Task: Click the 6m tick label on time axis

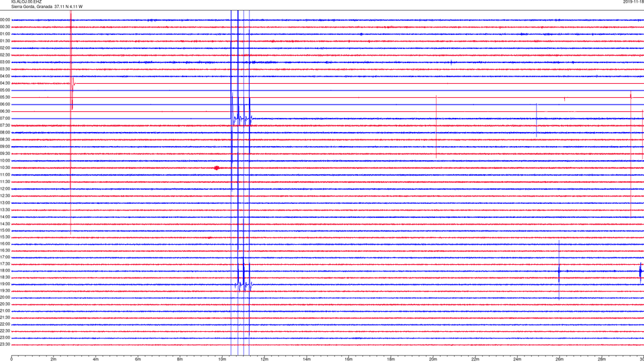Action: coord(138,359)
